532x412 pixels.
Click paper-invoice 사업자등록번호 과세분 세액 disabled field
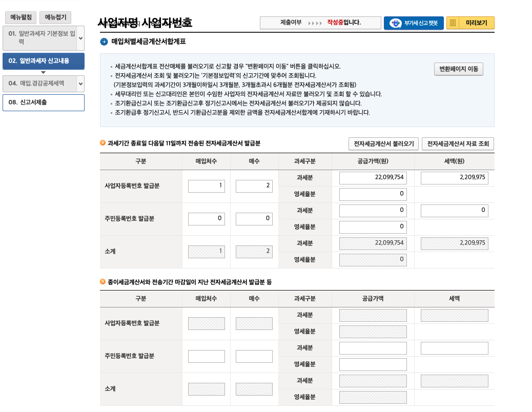pos(454,315)
